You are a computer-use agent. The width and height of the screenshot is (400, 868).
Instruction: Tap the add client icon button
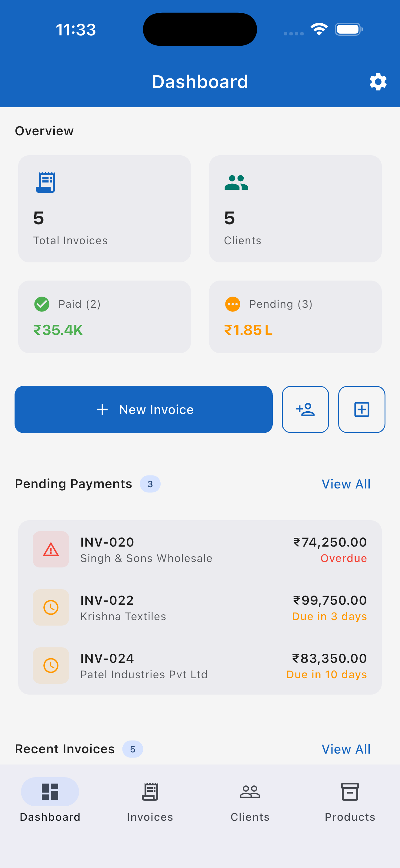(x=305, y=409)
